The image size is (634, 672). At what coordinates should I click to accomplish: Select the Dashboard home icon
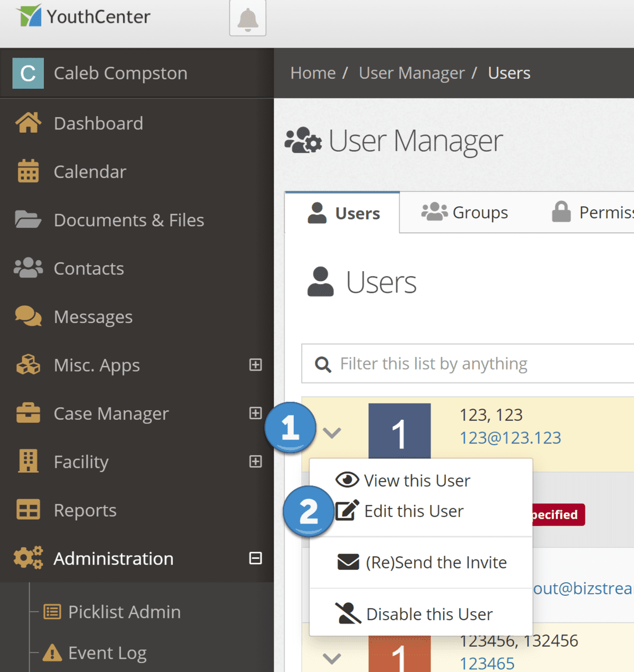point(27,123)
